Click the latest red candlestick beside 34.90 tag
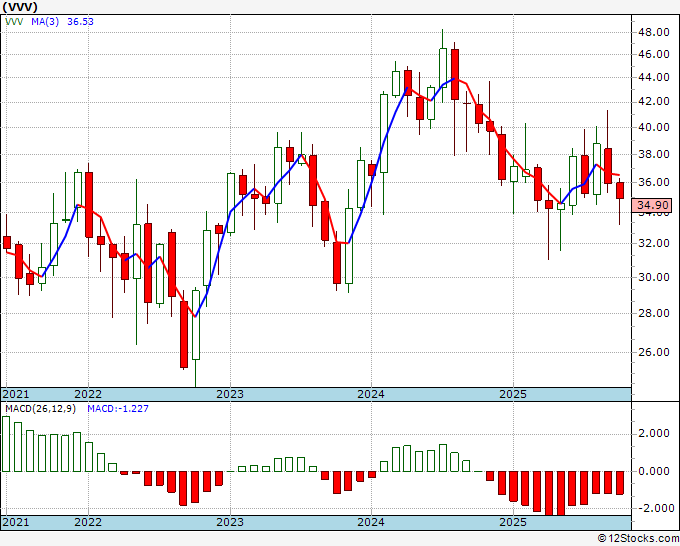 [x=620, y=190]
